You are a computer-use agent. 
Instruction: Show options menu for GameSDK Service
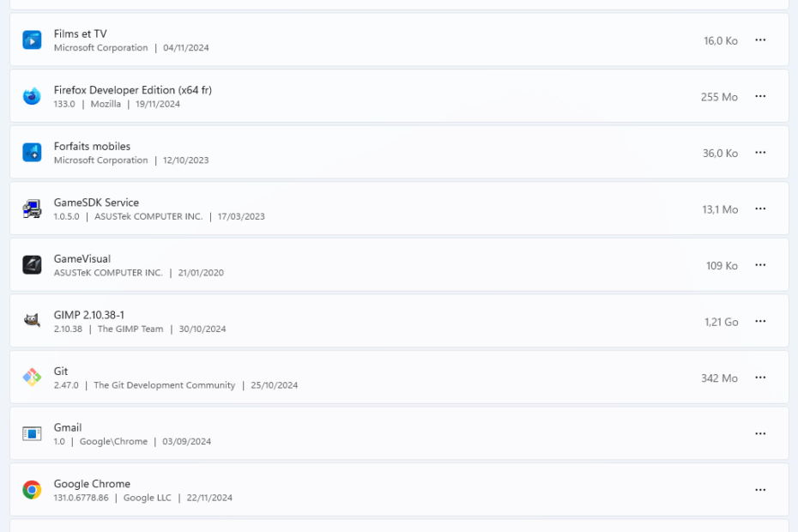(x=760, y=209)
